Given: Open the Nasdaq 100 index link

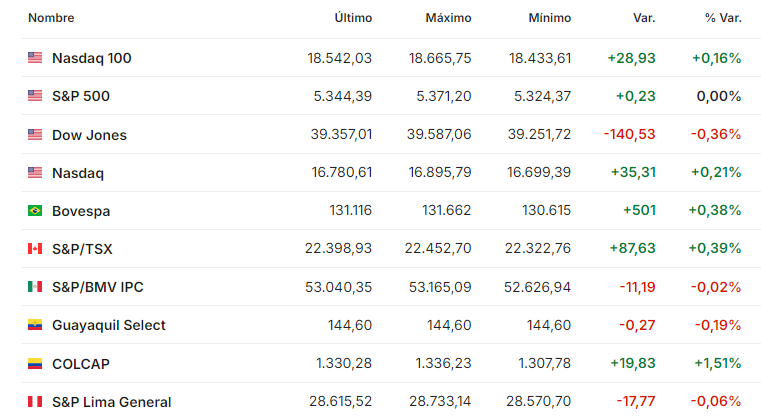Looking at the screenshot, I should (x=92, y=58).
